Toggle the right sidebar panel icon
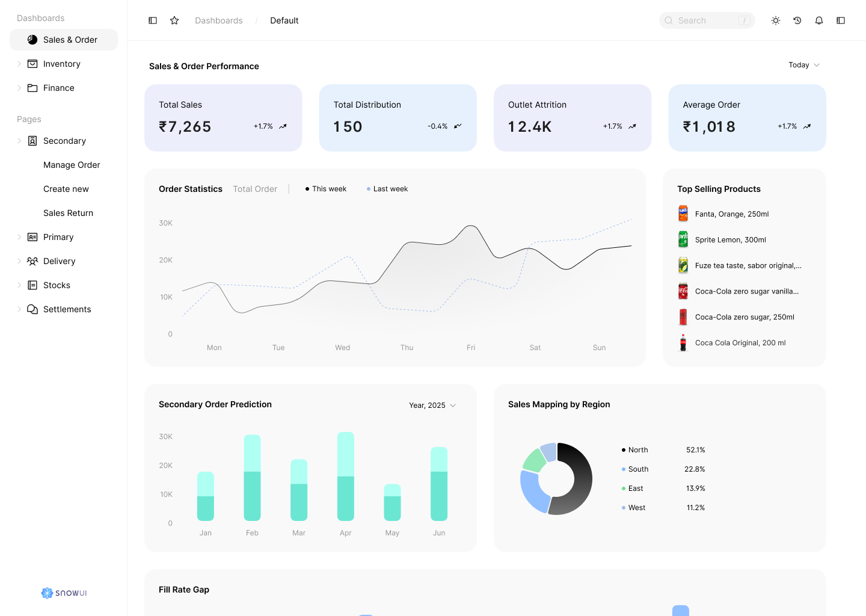866x616 pixels. click(x=841, y=20)
